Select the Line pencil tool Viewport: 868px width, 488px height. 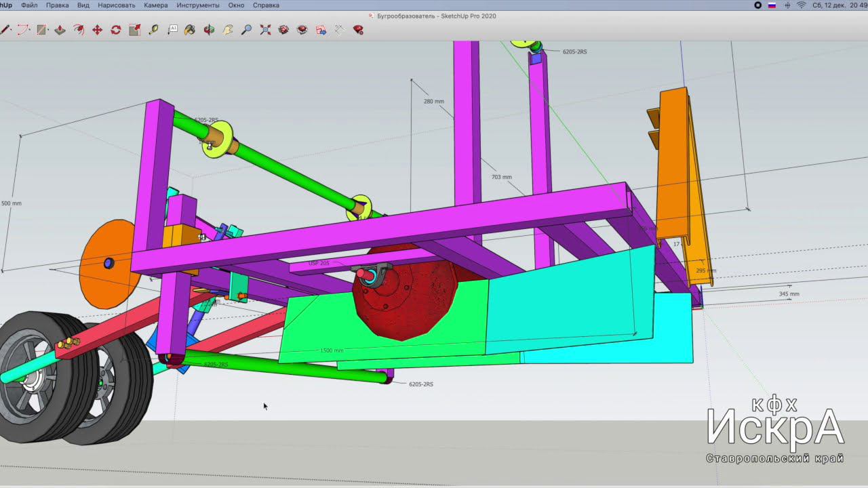tap(5, 30)
